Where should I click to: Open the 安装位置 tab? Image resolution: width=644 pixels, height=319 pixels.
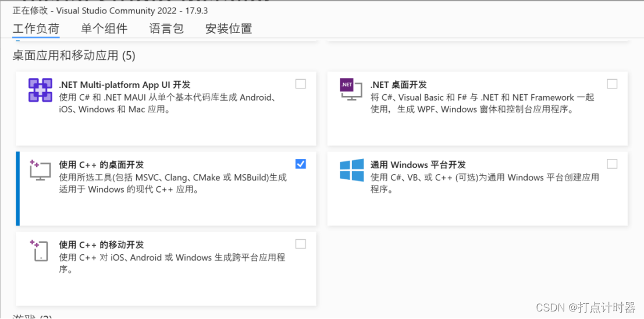click(229, 29)
